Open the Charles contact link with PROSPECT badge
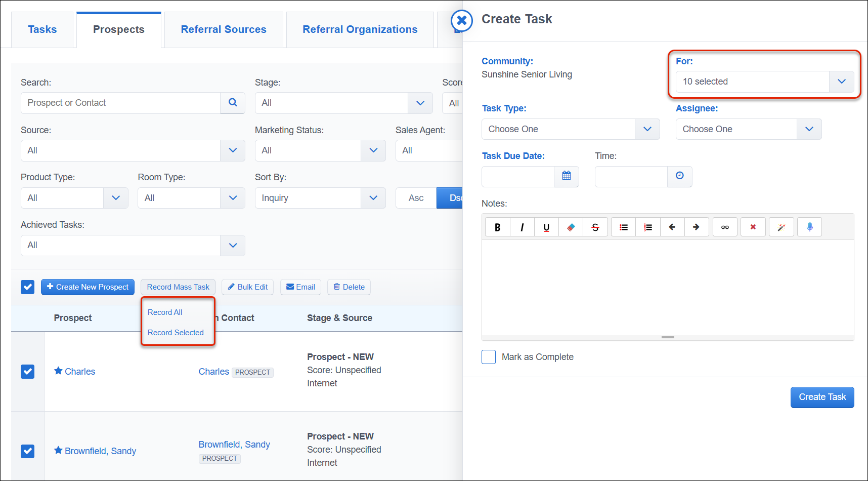Image resolution: width=868 pixels, height=481 pixels. pyautogui.click(x=214, y=372)
